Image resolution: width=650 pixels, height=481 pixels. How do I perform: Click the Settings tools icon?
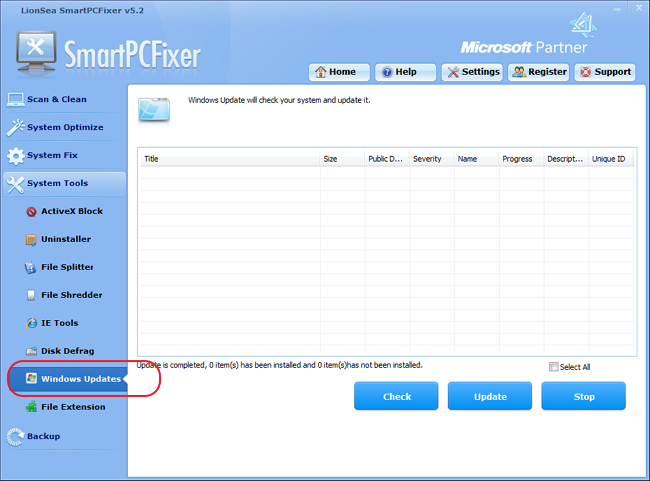tap(453, 72)
